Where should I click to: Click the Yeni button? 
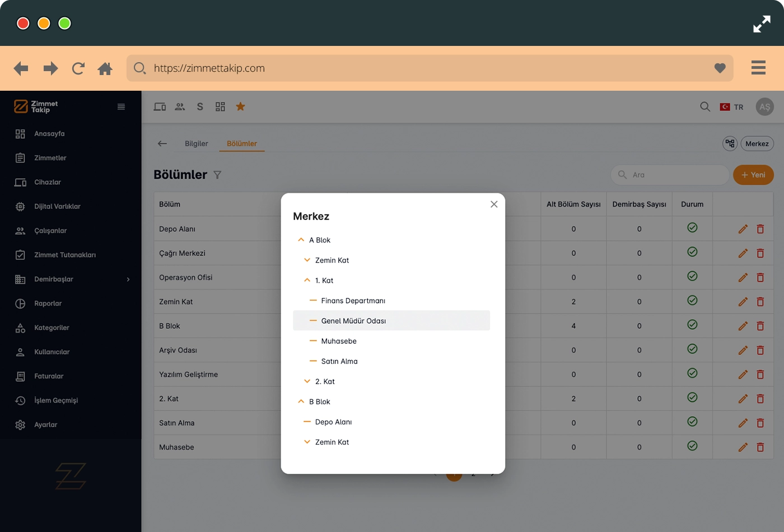[753, 175]
